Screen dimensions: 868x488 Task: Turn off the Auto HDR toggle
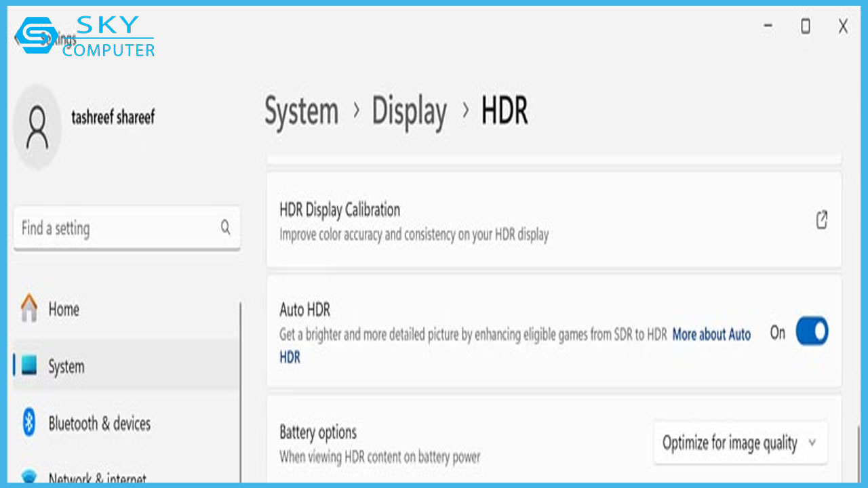811,332
